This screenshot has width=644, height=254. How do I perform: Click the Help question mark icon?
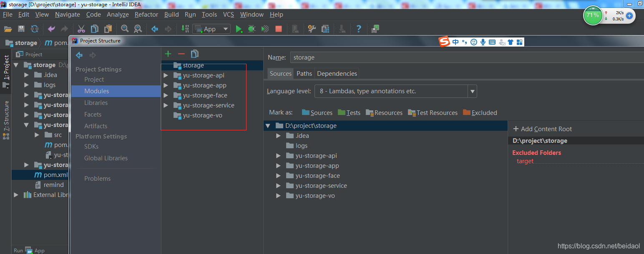pos(359,29)
